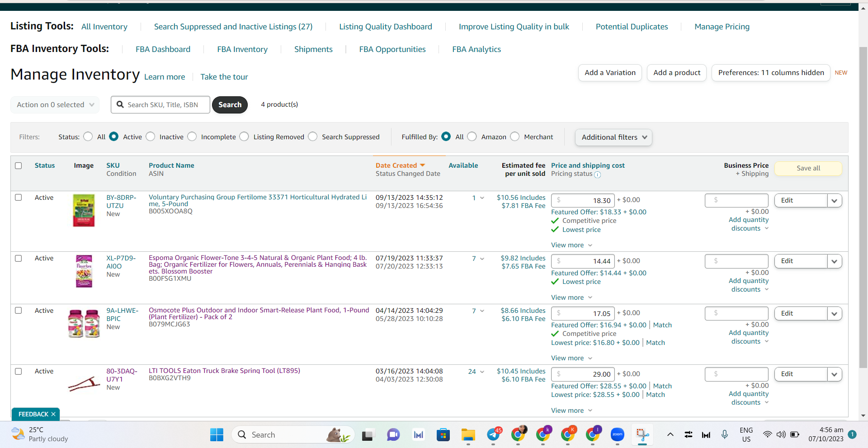Click the Osmocote product thumbnail
This screenshot has width=868, height=448.
coord(84,323)
